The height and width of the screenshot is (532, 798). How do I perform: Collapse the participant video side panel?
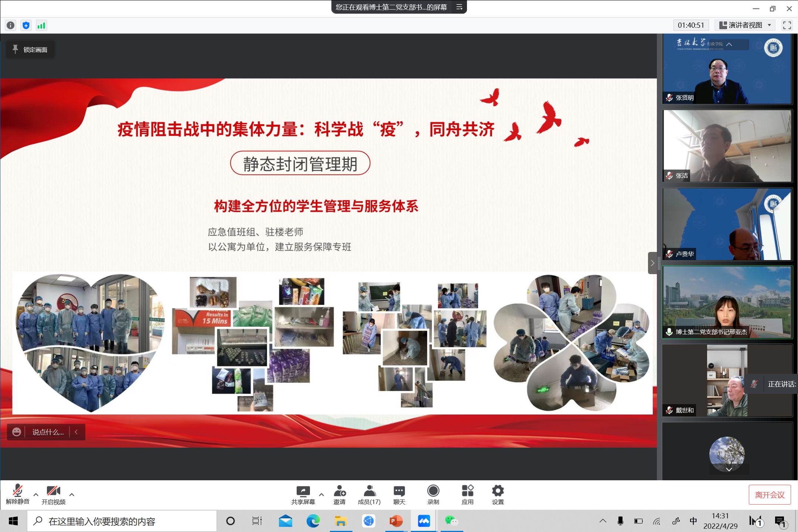(x=652, y=263)
